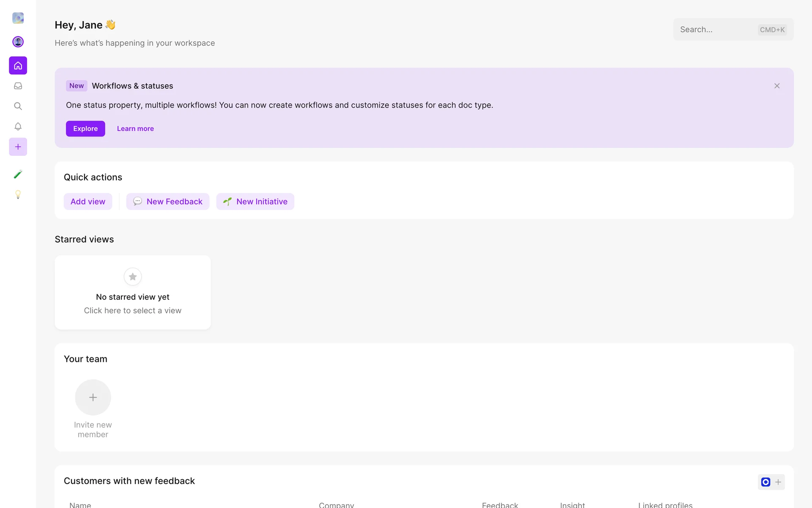Go to Home in sidebar
Viewport: 812px width, 508px height.
(18, 66)
